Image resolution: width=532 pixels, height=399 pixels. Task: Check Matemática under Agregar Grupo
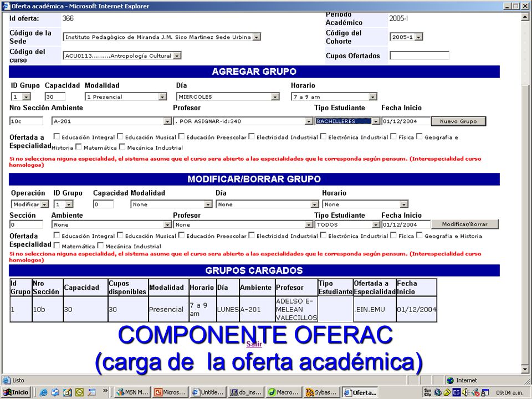pyautogui.click(x=79, y=146)
